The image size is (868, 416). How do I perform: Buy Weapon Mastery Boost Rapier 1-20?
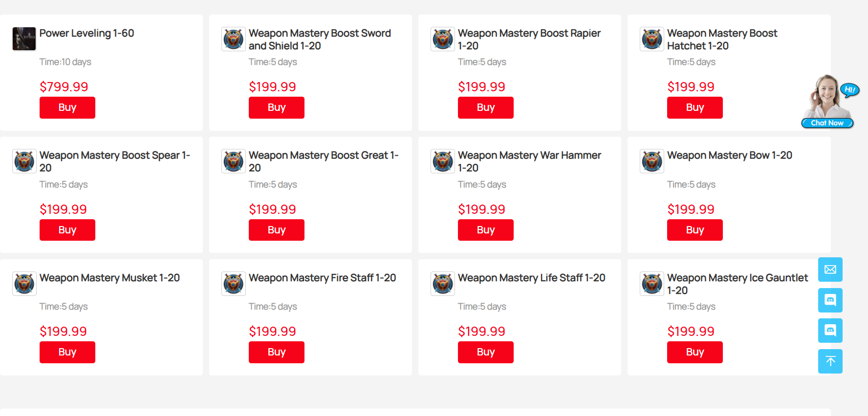486,107
